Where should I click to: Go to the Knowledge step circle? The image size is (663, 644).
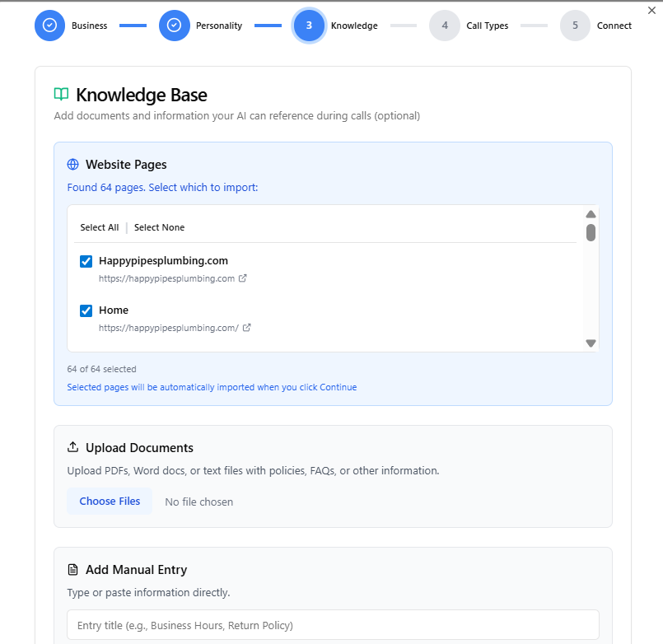click(309, 26)
